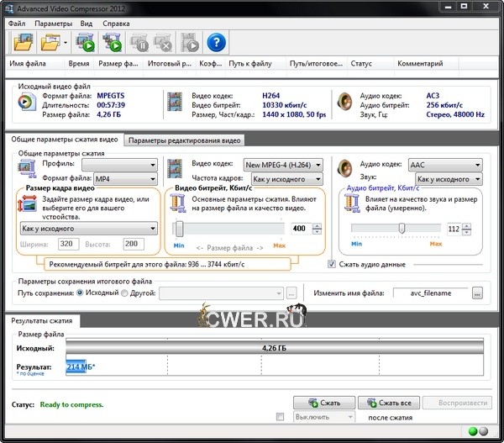
Task: Switch to 'Параметры редактирования видео' tab
Action: tap(186, 140)
